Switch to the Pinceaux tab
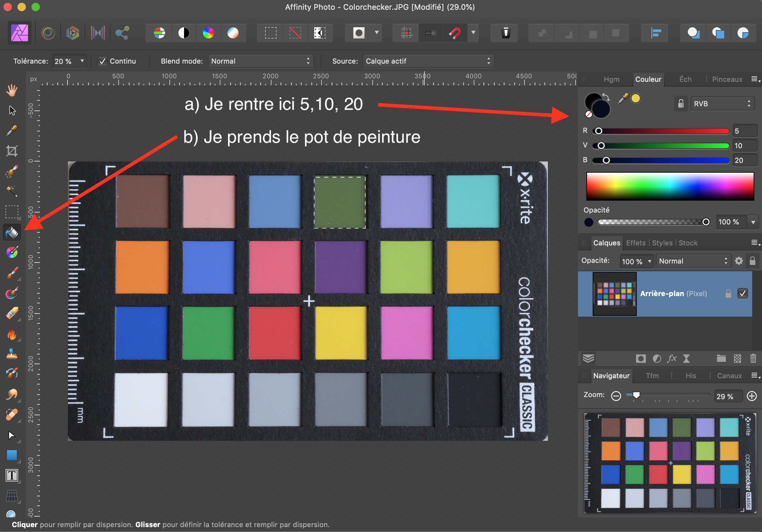Image resolution: width=762 pixels, height=532 pixels. click(x=727, y=79)
